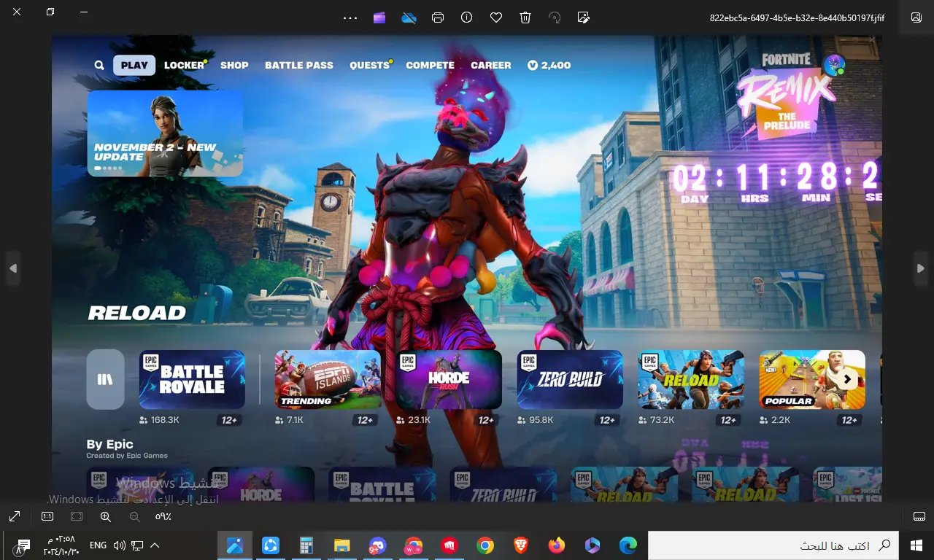Go to the next photo arrow
The height and width of the screenshot is (560, 934).
click(x=921, y=268)
